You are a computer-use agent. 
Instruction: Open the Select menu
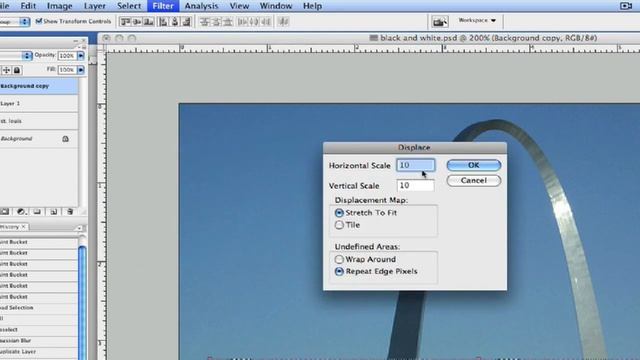point(129,6)
